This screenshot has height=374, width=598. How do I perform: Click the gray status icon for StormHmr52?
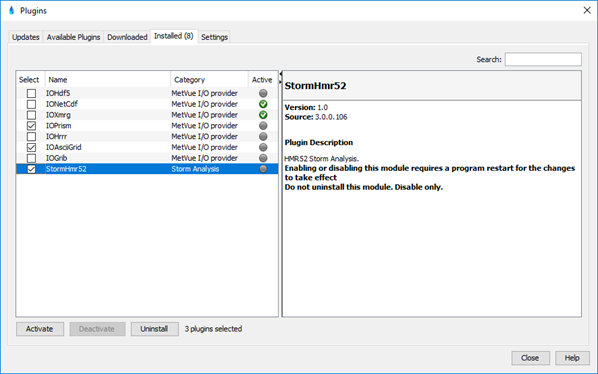pyautogui.click(x=263, y=169)
